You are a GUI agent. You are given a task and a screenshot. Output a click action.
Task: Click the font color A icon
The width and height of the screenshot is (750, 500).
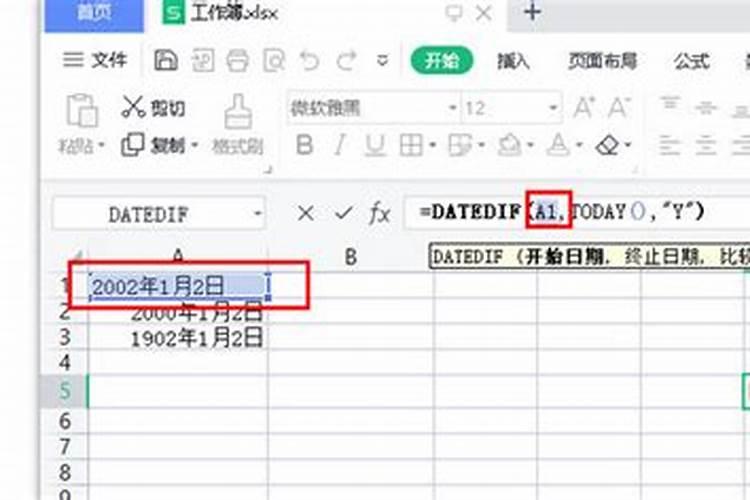(x=558, y=144)
